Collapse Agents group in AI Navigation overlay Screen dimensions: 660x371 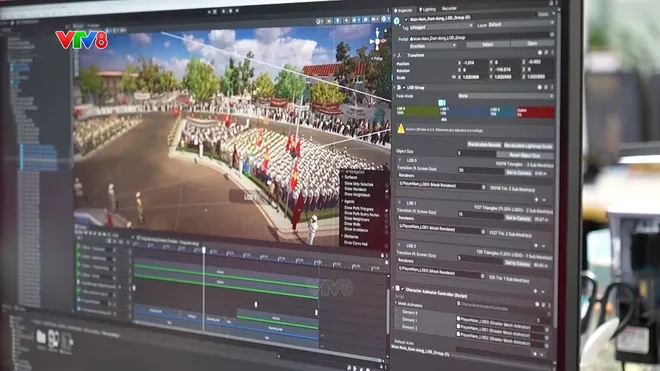point(343,202)
